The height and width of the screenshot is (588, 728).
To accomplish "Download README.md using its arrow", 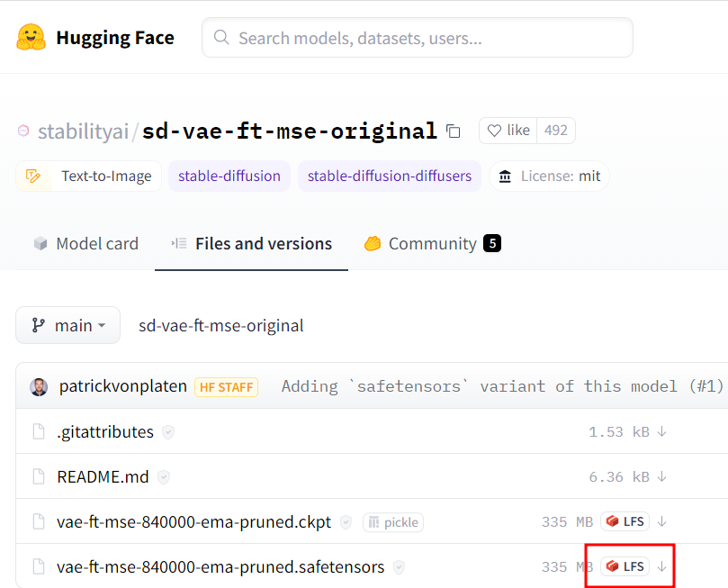I will coord(662,477).
